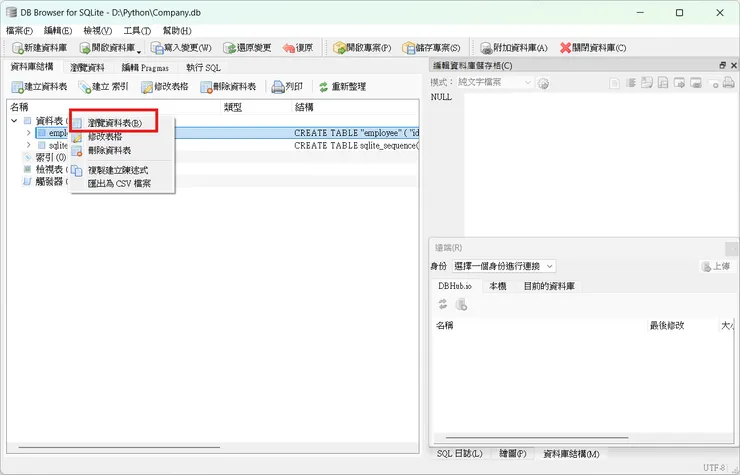Image resolution: width=740 pixels, height=475 pixels.
Task: Click the 開啟資料庫 toolbar icon
Action: click(85, 48)
